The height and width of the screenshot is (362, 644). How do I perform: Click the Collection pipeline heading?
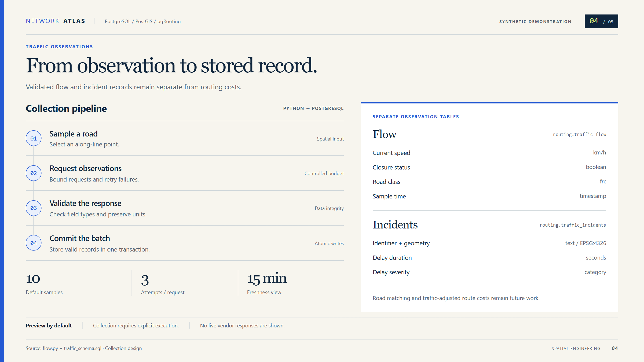tap(66, 109)
